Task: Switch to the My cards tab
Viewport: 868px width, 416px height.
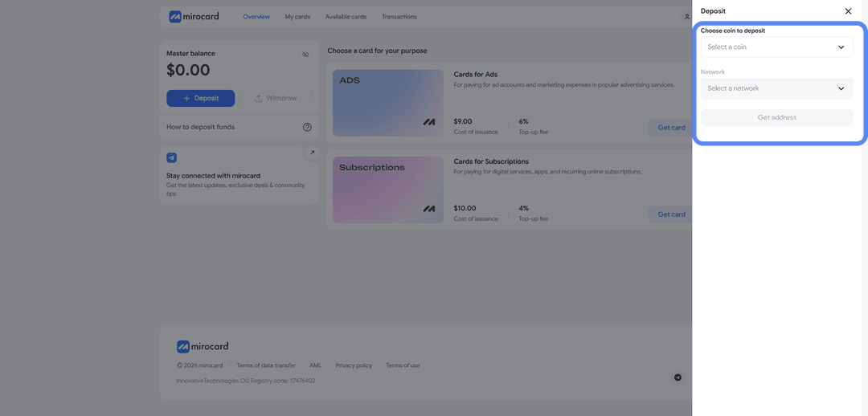Action: pyautogui.click(x=297, y=17)
